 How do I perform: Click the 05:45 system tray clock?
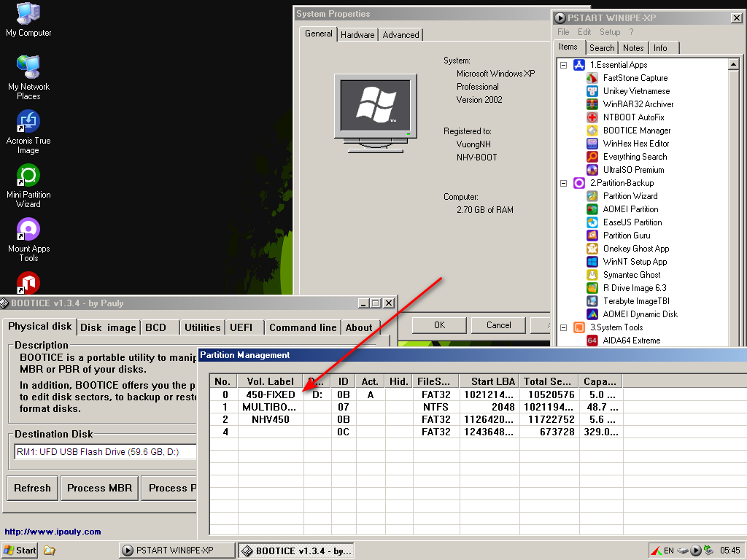pyautogui.click(x=729, y=551)
